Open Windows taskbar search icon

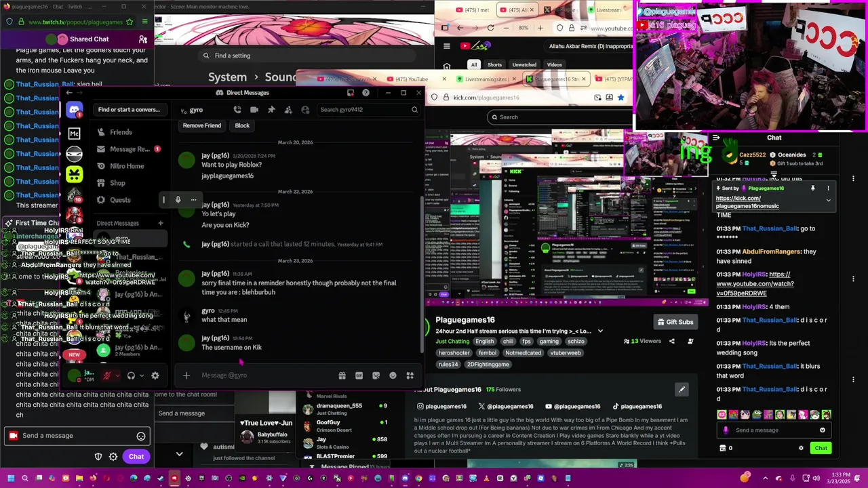pyautogui.click(x=25, y=479)
